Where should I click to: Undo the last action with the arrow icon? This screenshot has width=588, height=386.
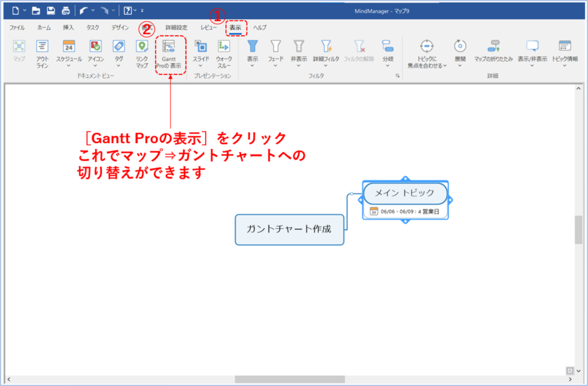(83, 10)
